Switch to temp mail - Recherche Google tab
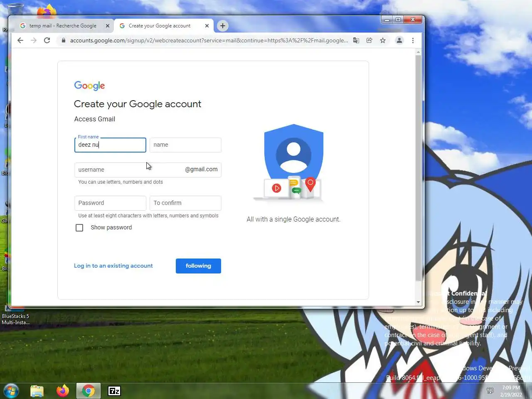The image size is (532, 399). pos(62,26)
